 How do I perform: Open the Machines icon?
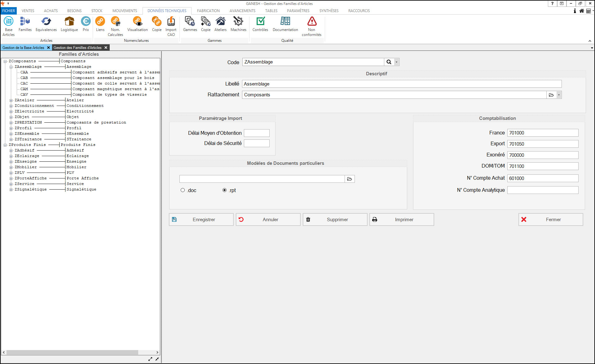[x=238, y=22]
